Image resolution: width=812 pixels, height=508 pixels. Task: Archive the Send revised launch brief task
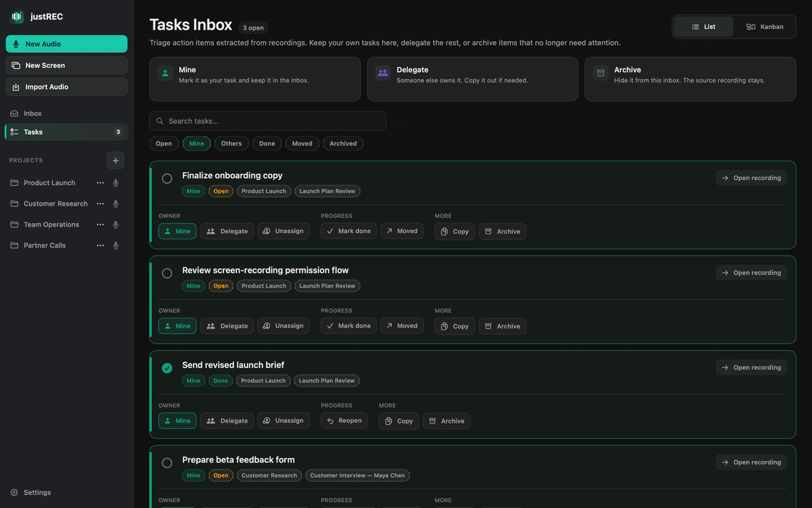(447, 421)
